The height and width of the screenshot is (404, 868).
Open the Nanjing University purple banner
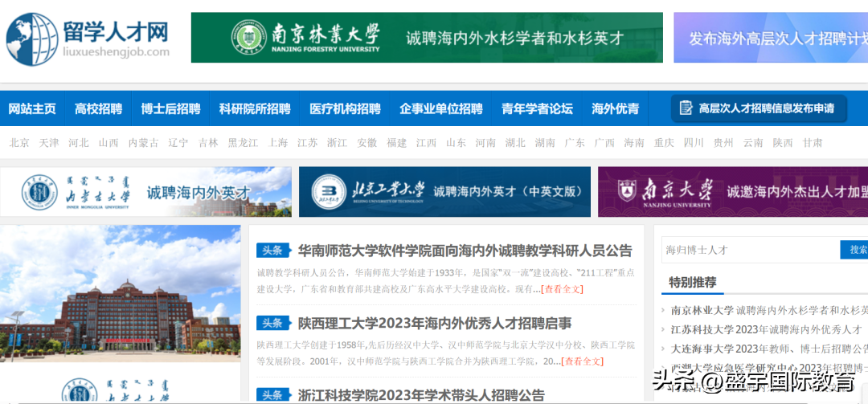point(733,191)
